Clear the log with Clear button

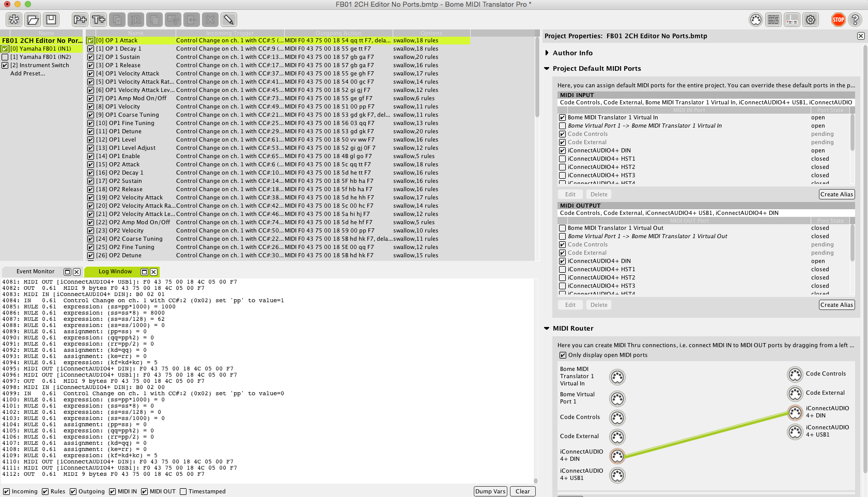click(523, 491)
